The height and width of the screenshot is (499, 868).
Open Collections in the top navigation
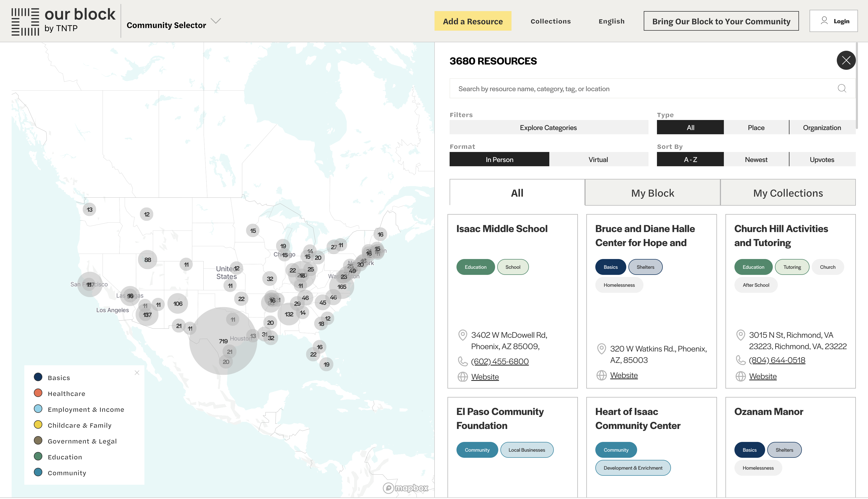(550, 21)
